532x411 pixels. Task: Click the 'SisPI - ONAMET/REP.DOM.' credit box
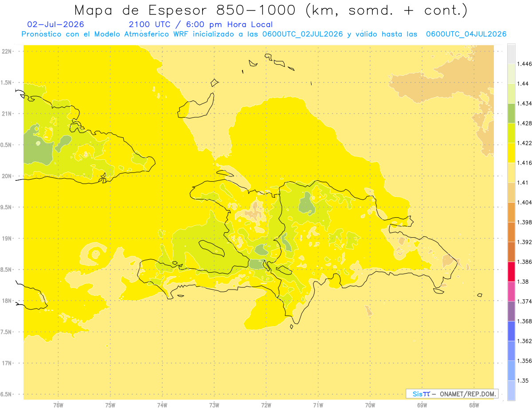[x=452, y=394]
